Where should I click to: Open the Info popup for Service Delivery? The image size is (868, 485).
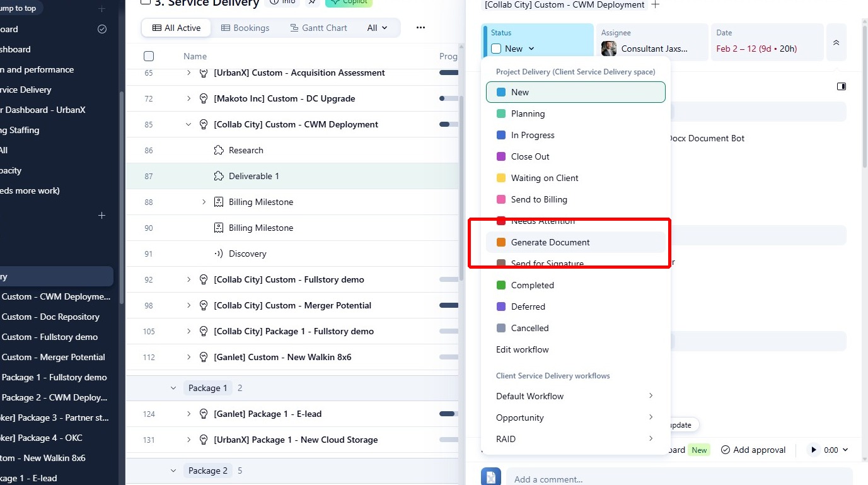pos(283,3)
